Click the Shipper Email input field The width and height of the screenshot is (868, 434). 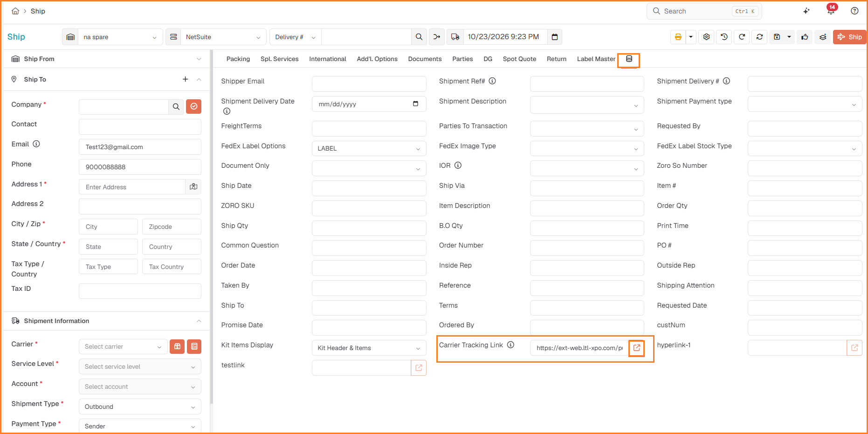click(x=369, y=84)
